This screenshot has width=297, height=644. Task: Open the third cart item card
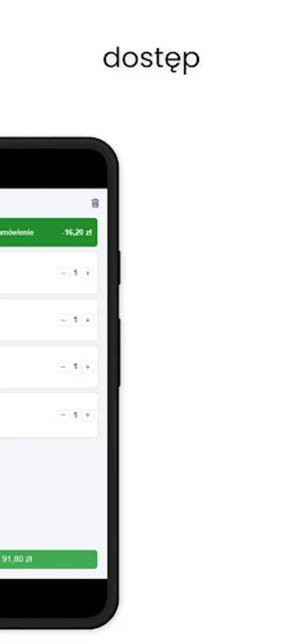coord(49,367)
